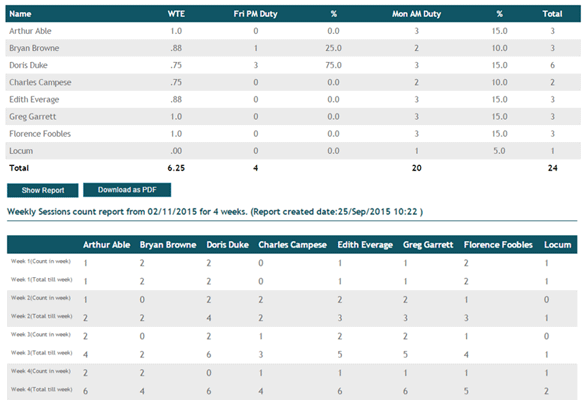Click the WTE column header
The height and width of the screenshot is (400, 585).
click(x=176, y=14)
